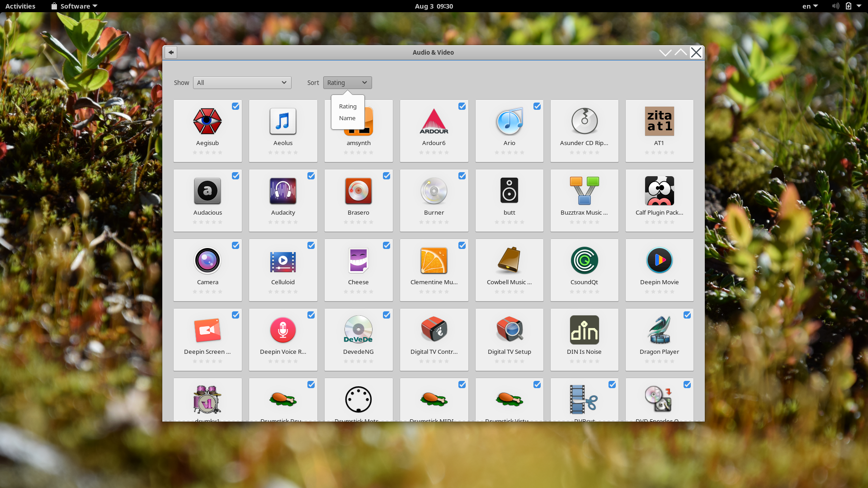Click the Audacious app icon
The height and width of the screenshot is (488, 868).
coord(208,191)
